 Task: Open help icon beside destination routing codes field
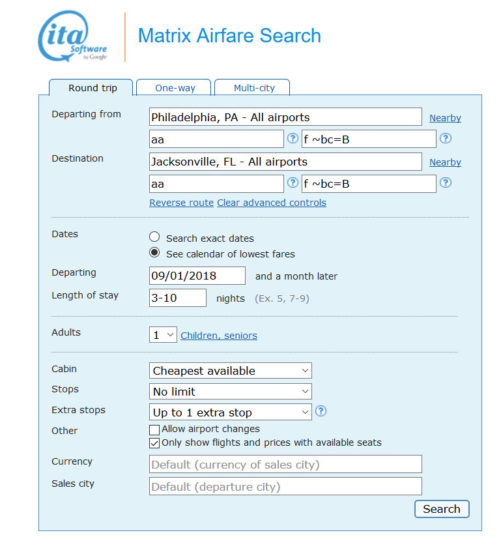pos(292,183)
